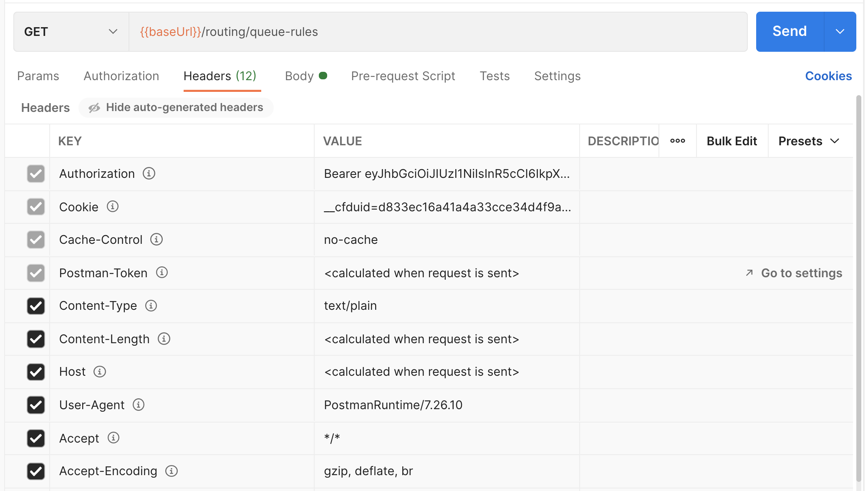Switch to the Authorization tab

pos(121,76)
